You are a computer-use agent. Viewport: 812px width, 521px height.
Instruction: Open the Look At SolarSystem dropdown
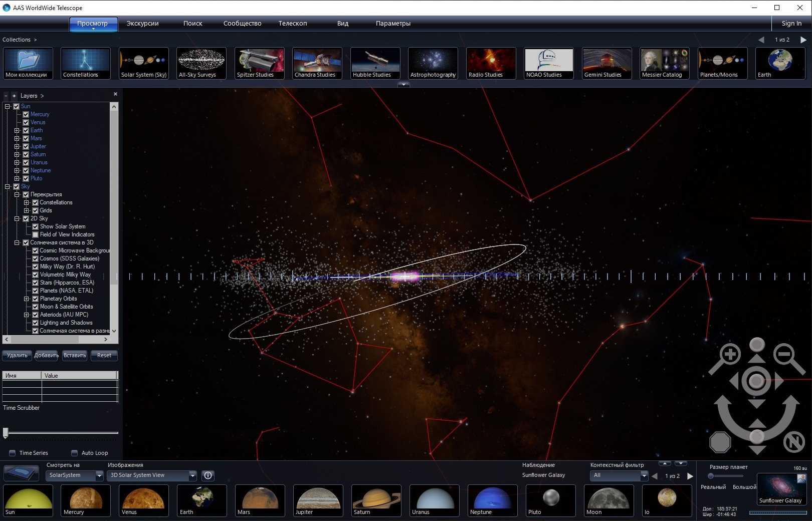[74, 475]
